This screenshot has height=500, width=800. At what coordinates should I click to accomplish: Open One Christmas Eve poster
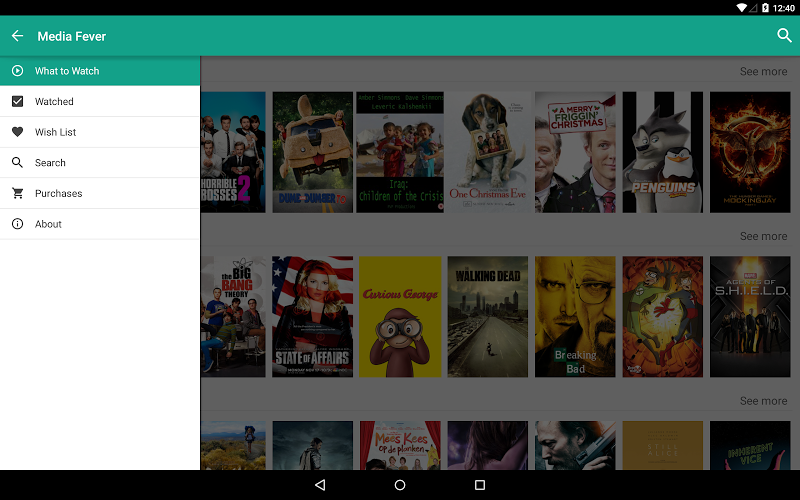tap(488, 152)
